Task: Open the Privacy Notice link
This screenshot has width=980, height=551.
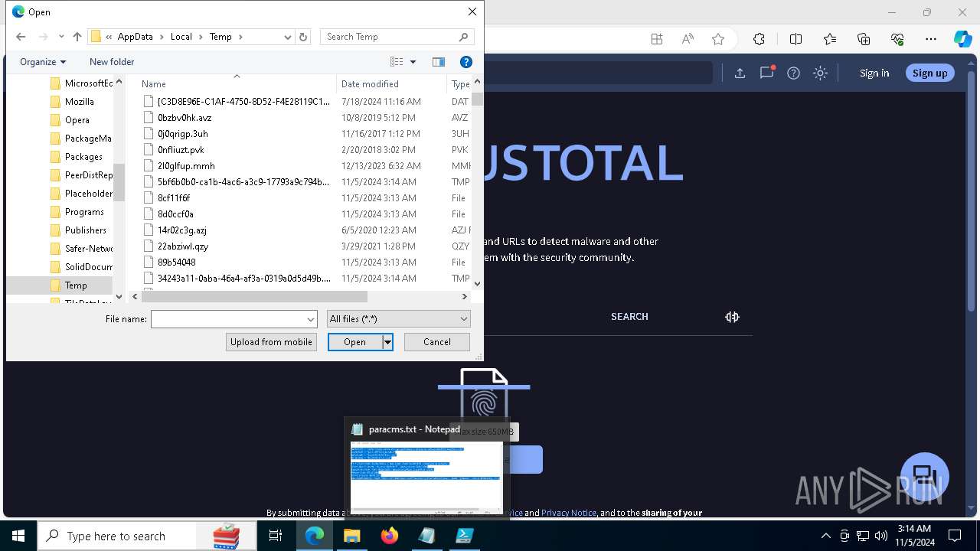Action: tap(568, 513)
